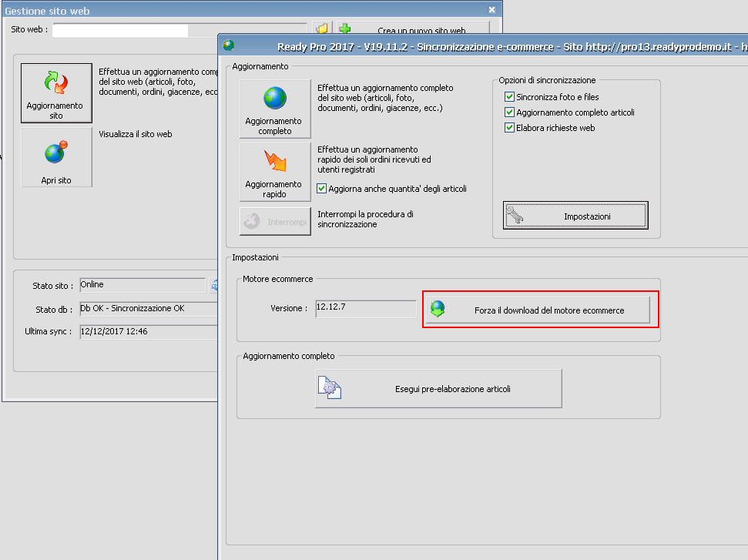This screenshot has height=560, width=748.
Task: Open the site with Apri sito button
Action: [56, 157]
